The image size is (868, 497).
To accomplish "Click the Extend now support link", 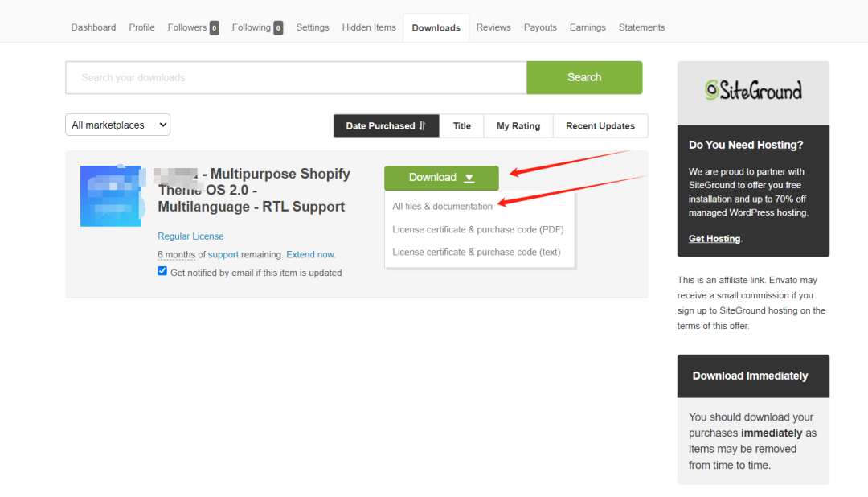I will 310,254.
